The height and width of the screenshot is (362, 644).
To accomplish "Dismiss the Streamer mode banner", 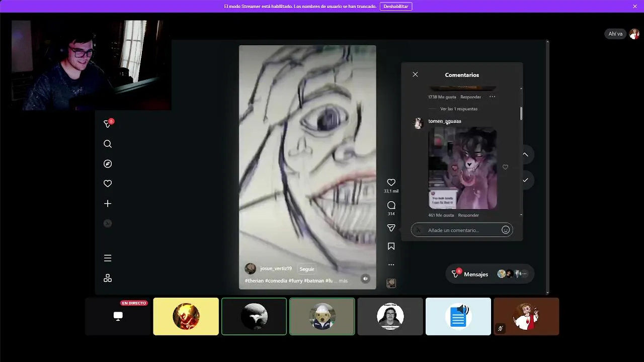I will pos(635,7).
